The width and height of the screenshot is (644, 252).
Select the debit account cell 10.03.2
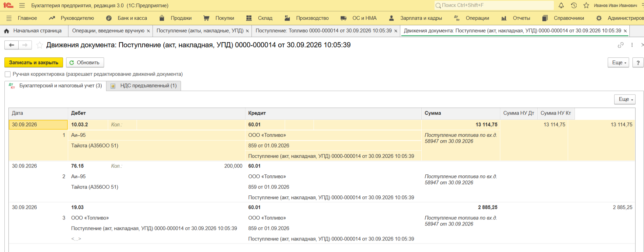pyautogui.click(x=80, y=125)
